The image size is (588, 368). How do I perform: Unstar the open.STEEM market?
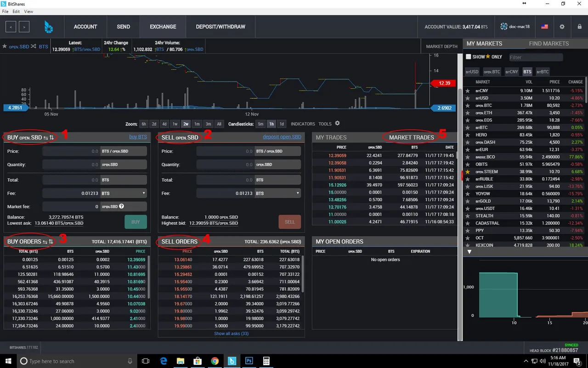coord(468,172)
